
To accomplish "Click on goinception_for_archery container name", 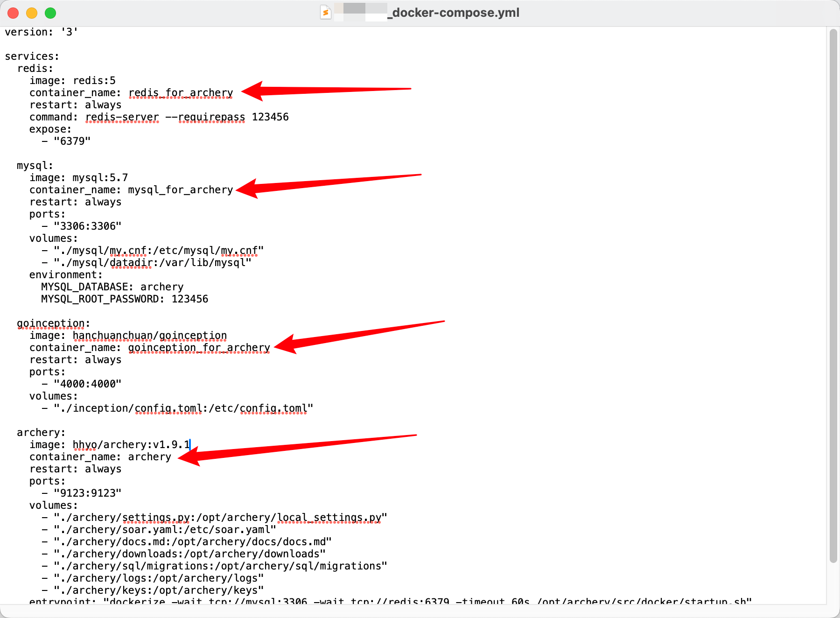I will pos(199,348).
